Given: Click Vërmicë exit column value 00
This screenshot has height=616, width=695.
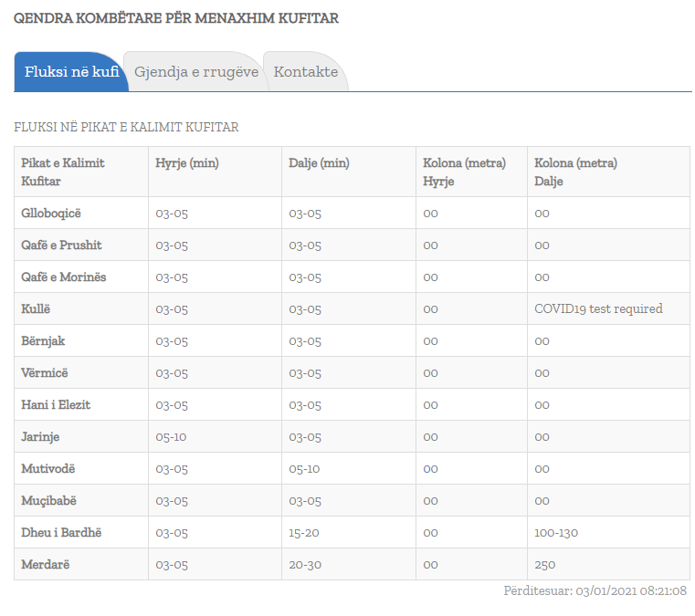Looking at the screenshot, I should click(542, 373).
